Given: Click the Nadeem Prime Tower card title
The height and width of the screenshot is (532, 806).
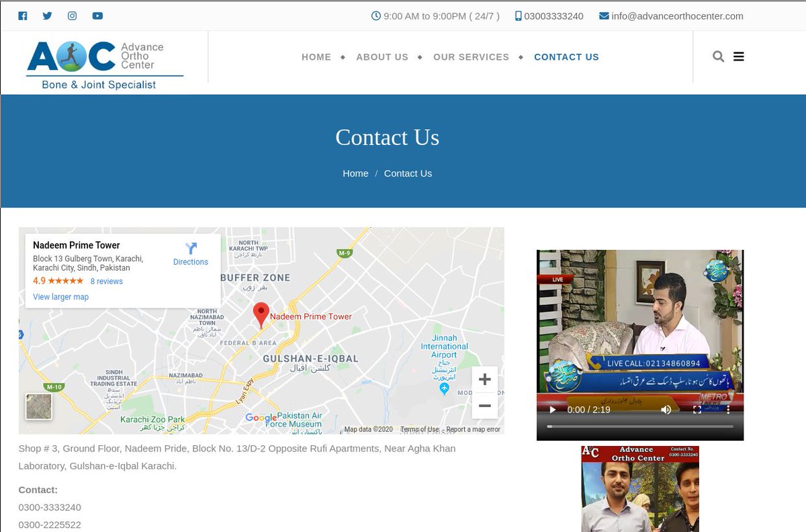Looking at the screenshot, I should click(x=77, y=245).
